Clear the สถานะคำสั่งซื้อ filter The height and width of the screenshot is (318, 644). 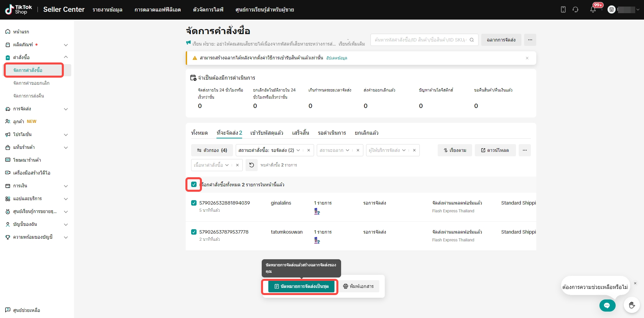pos(309,150)
